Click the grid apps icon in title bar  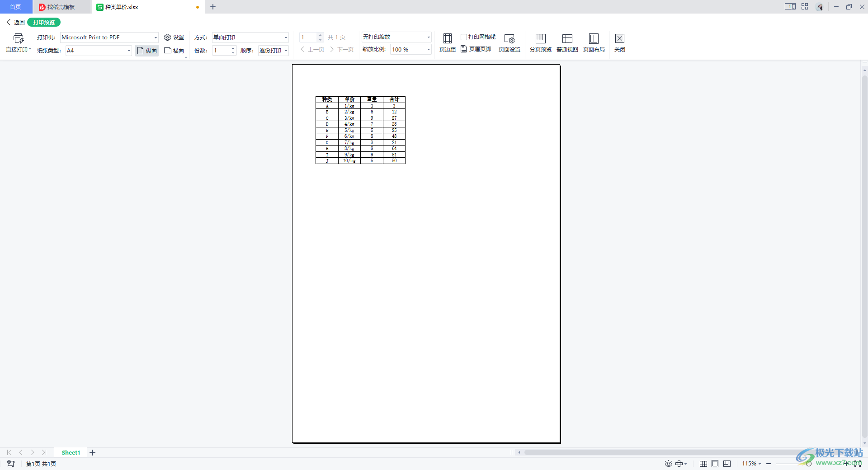tap(805, 7)
